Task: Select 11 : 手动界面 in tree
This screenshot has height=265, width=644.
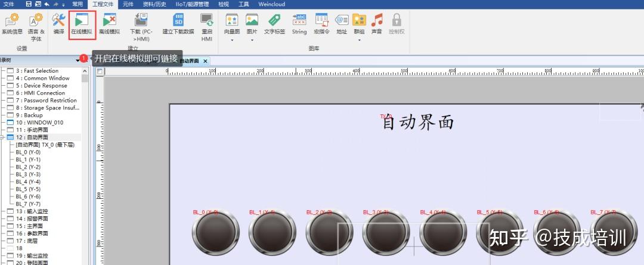Action: coord(32,130)
